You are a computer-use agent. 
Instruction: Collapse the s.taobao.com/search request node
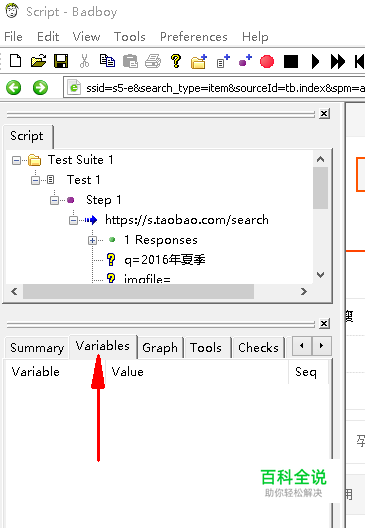pos(73,221)
